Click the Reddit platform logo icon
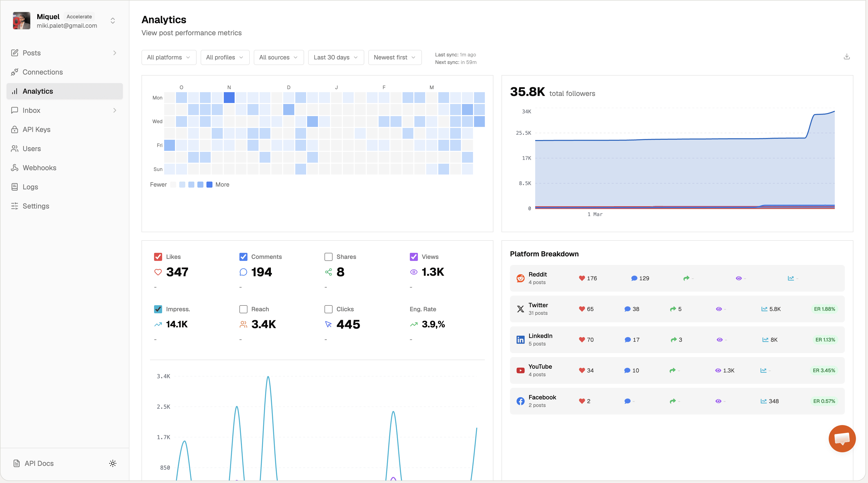This screenshot has width=868, height=483. click(x=520, y=278)
